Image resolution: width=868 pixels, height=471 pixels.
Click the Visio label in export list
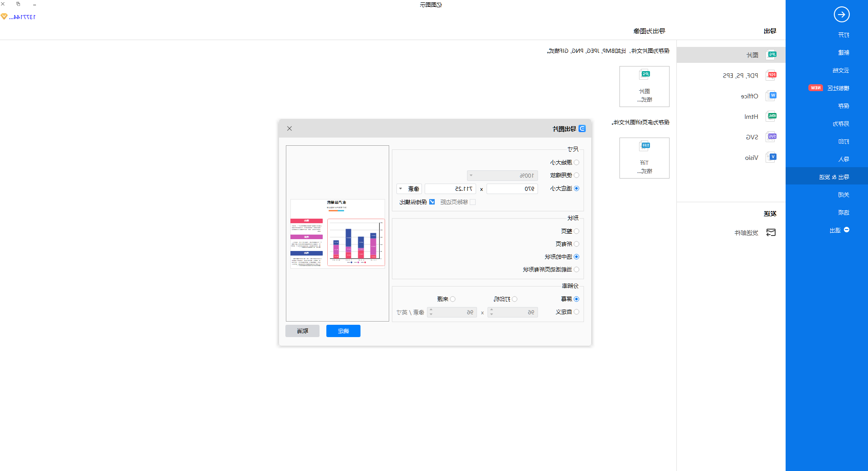pos(751,158)
